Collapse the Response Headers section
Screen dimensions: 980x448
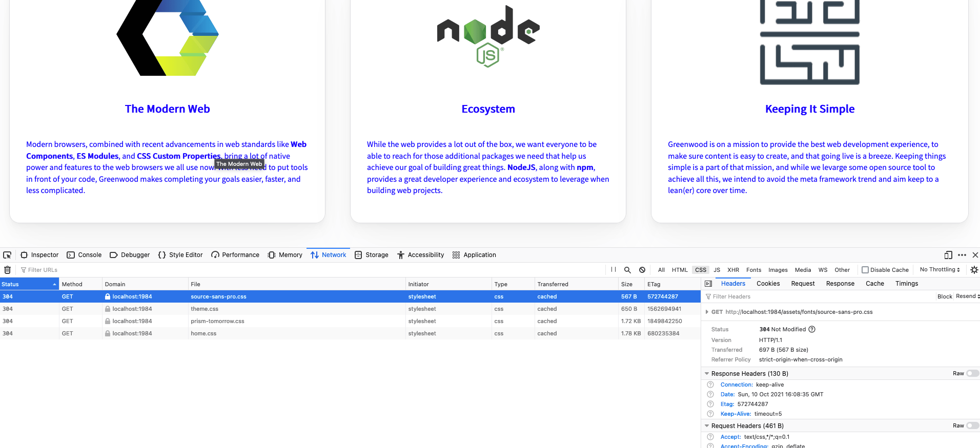click(x=707, y=374)
